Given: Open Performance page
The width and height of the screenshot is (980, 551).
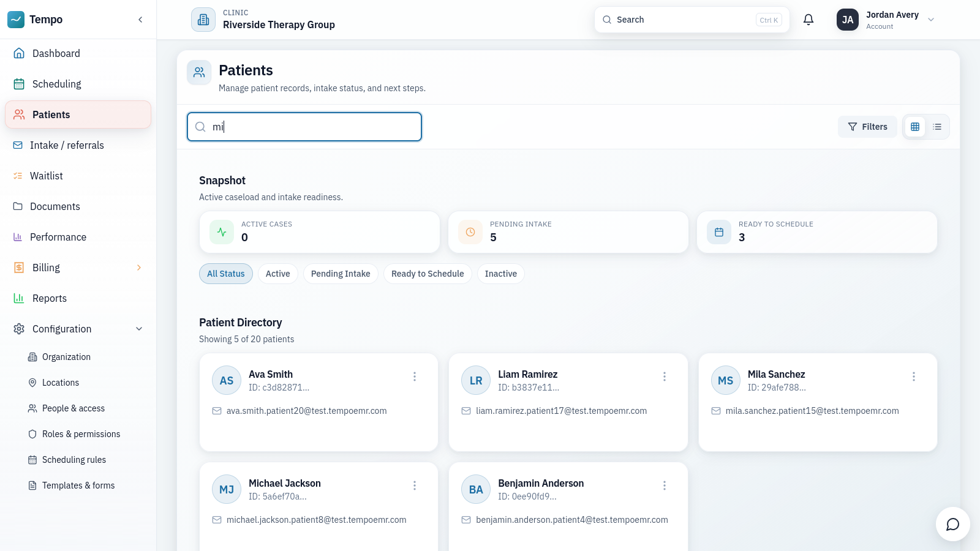Looking at the screenshot, I should click(x=78, y=237).
